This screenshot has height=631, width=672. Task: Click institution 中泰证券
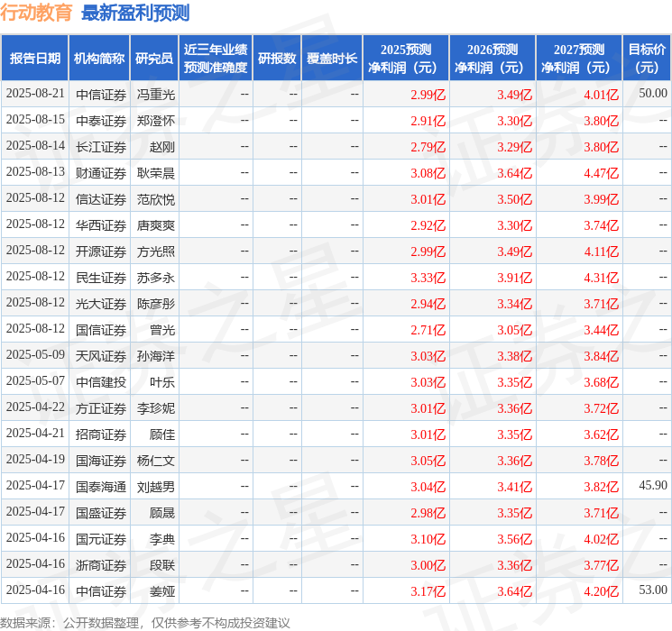[101, 121]
